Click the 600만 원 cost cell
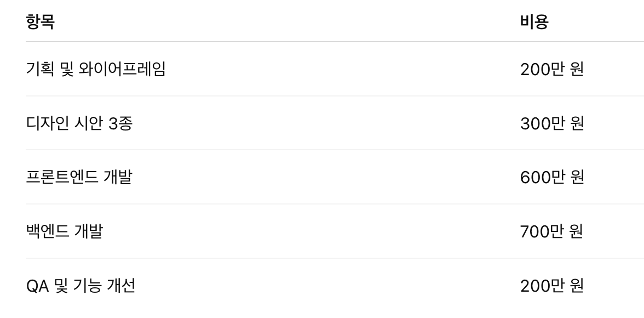 (551, 177)
